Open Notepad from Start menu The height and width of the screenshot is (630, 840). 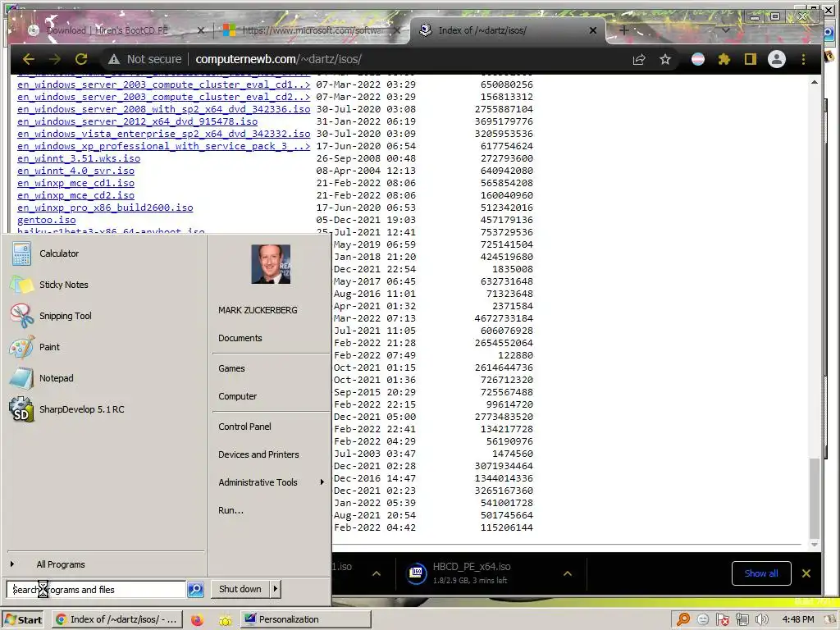(56, 377)
